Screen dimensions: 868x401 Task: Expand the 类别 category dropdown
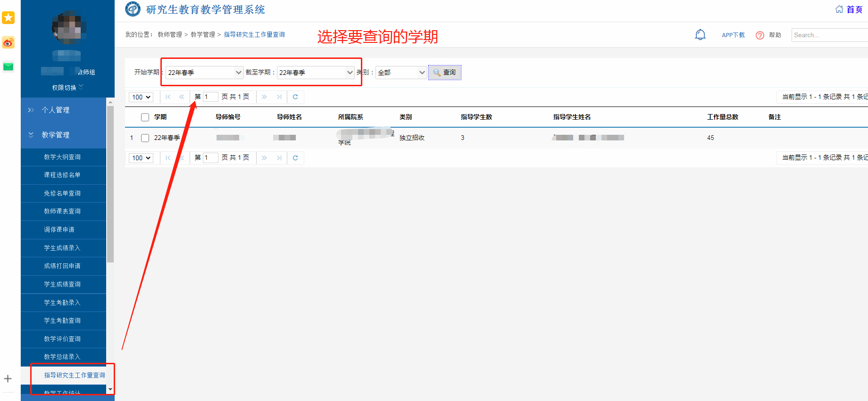coord(401,73)
